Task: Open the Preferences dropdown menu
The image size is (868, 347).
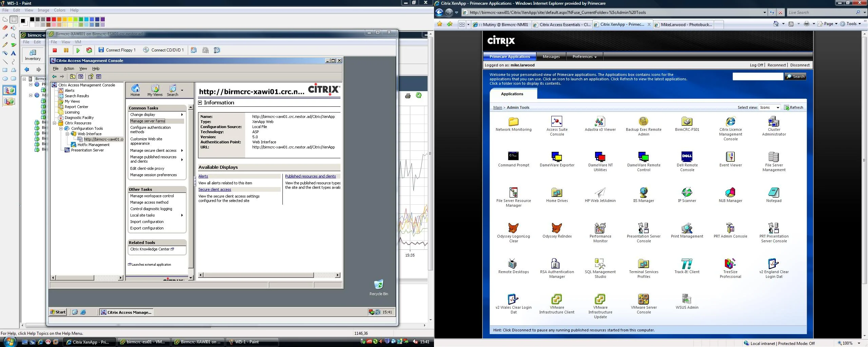Action: coord(584,57)
